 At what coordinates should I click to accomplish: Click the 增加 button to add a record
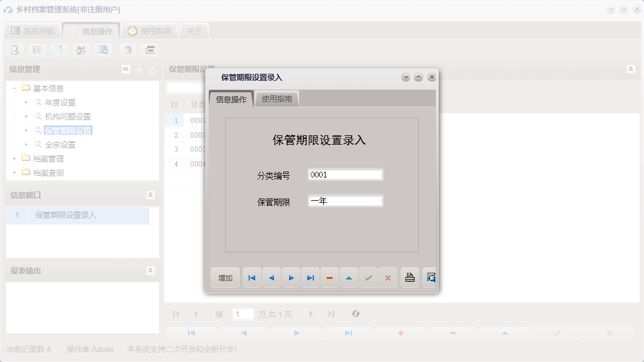coord(225,277)
